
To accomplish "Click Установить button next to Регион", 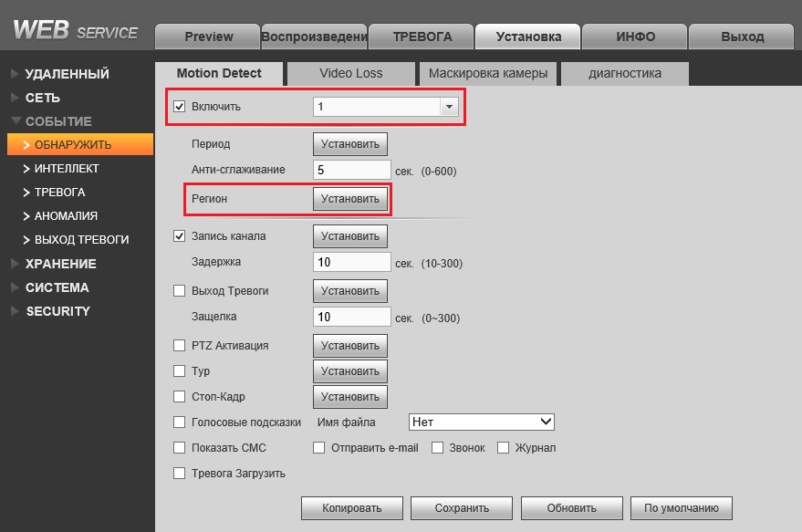I will 350,199.
